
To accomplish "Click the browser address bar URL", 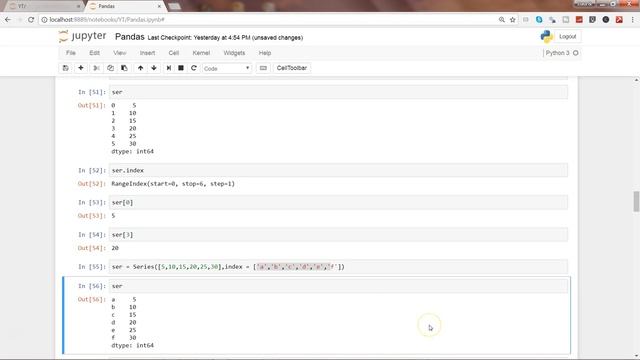I will point(107,20).
